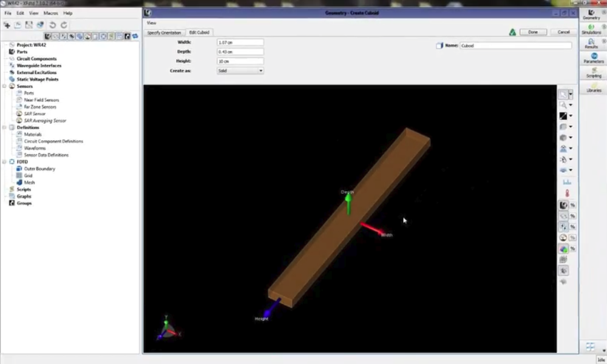Viewport: 607px width, 364px height.
Task: Open the selection tool dropdown arrow
Action: pos(571,94)
